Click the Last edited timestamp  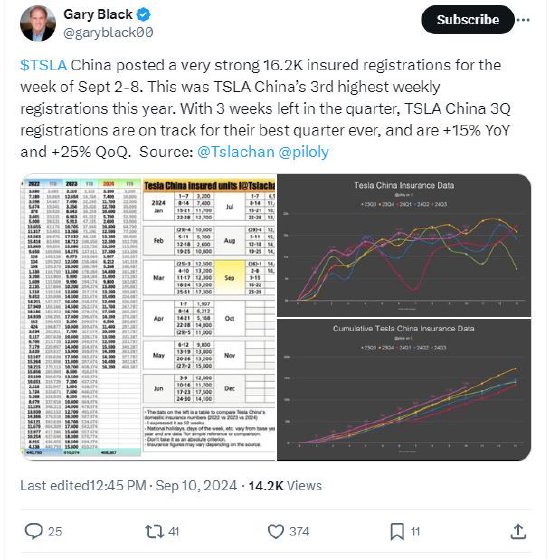click(129, 486)
